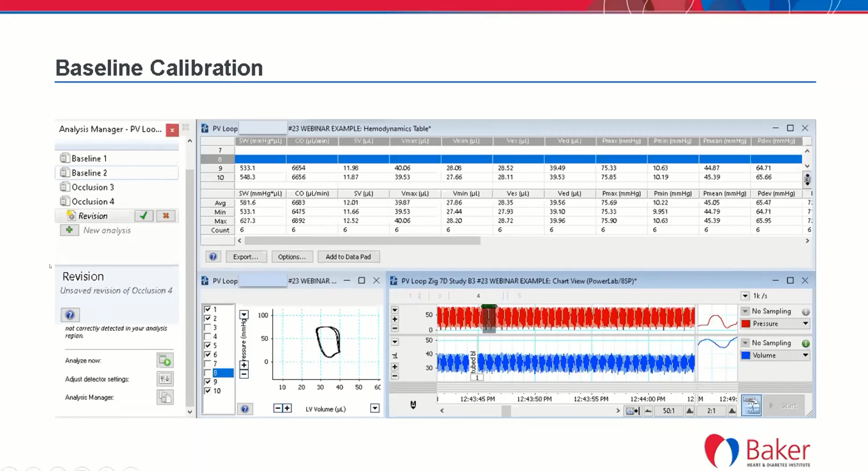This screenshot has height=471, width=868.
Task: Accept revision with green checkmark
Action: pos(144,216)
